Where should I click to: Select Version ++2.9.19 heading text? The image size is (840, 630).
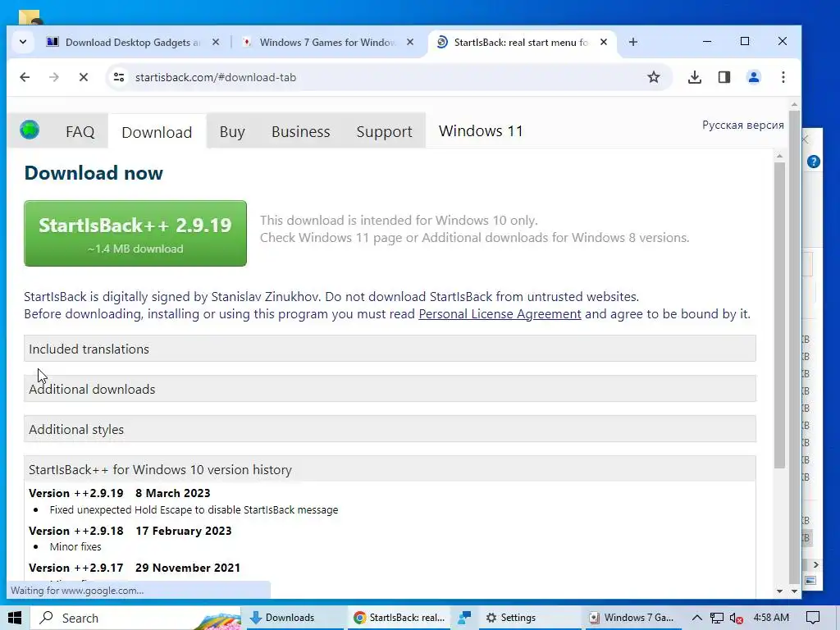76,493
